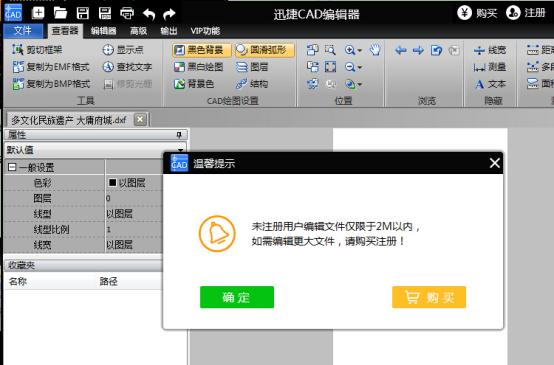Open the 查找文字 tool
This screenshot has width=554, height=365.
pos(127,67)
